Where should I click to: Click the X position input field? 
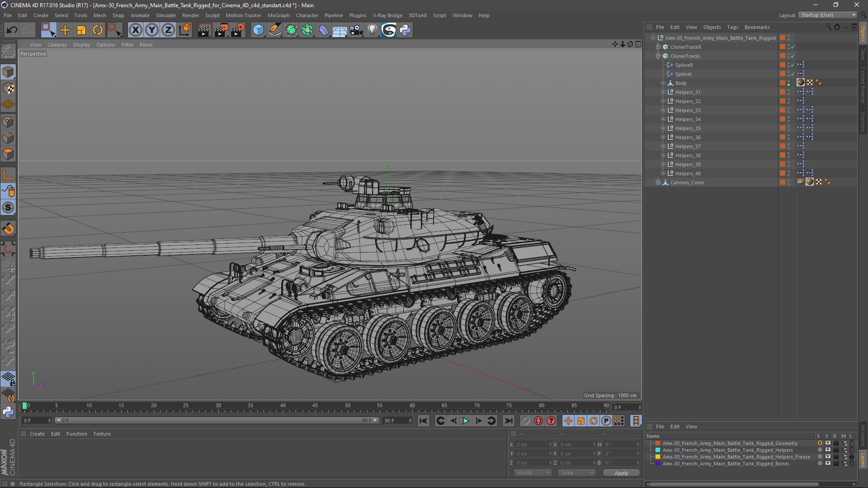533,445
